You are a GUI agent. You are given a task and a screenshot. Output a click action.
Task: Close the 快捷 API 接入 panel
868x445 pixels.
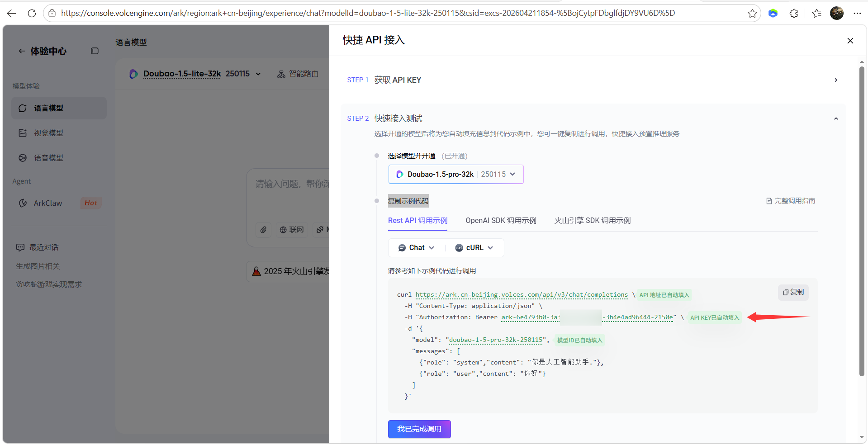tap(850, 41)
